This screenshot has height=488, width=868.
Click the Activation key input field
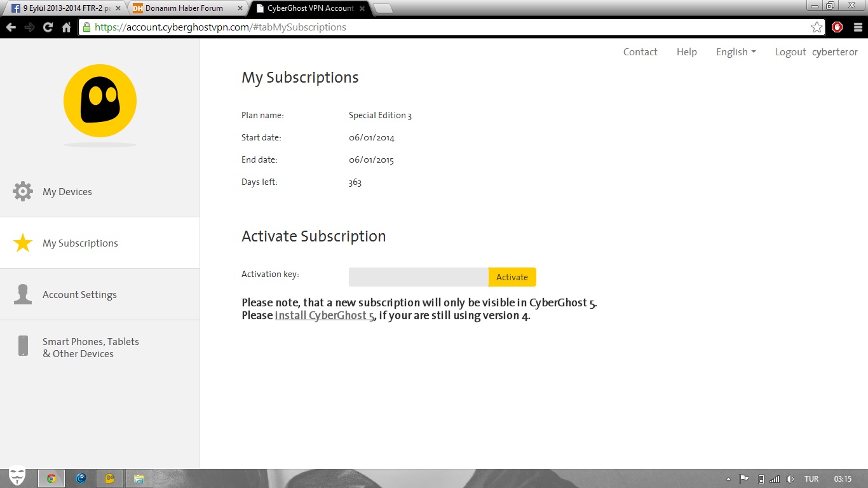pyautogui.click(x=419, y=277)
